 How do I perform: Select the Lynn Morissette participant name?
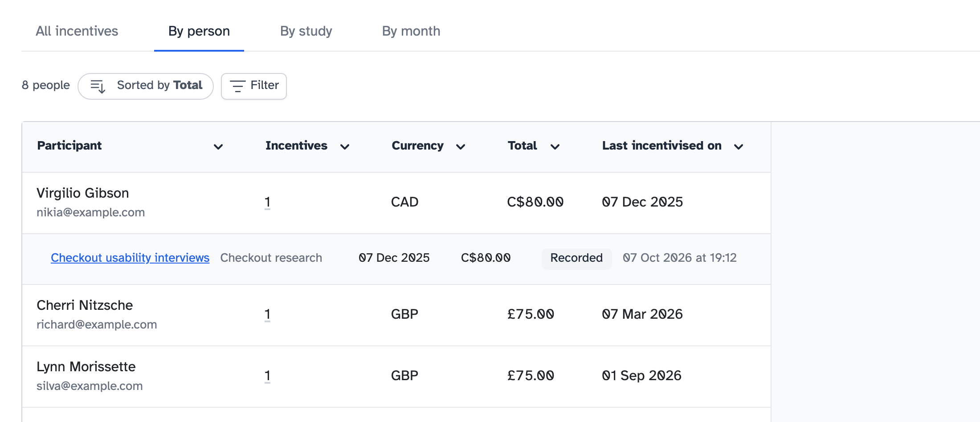point(86,366)
